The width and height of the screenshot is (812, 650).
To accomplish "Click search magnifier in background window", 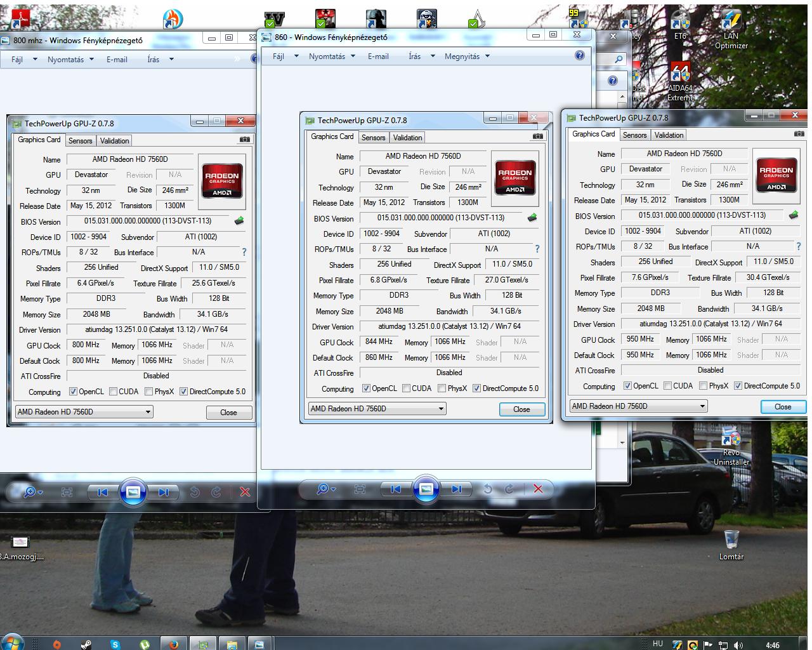I will [x=619, y=59].
